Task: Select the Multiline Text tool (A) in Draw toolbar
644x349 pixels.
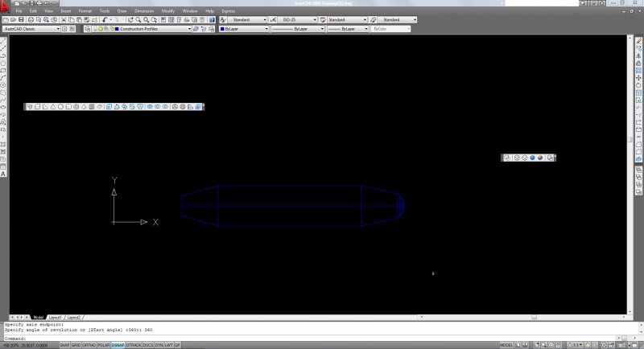Action: pos(3,174)
